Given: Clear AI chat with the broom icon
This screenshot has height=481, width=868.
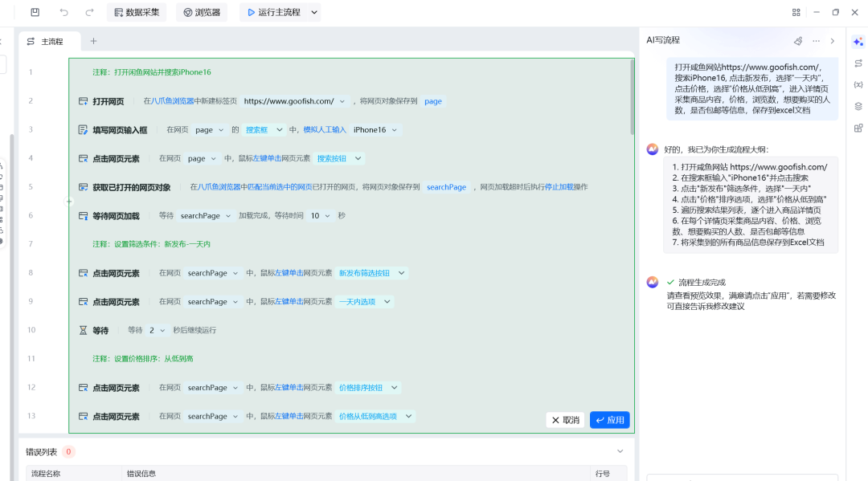Looking at the screenshot, I should tap(797, 41).
